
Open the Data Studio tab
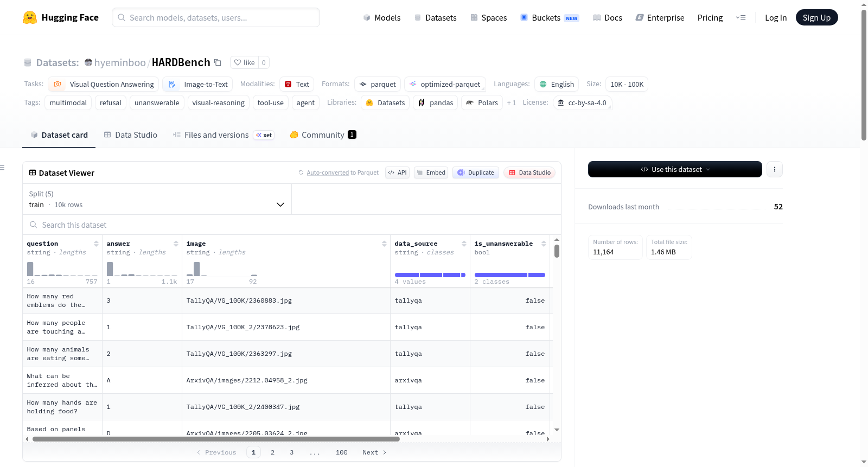(131, 135)
